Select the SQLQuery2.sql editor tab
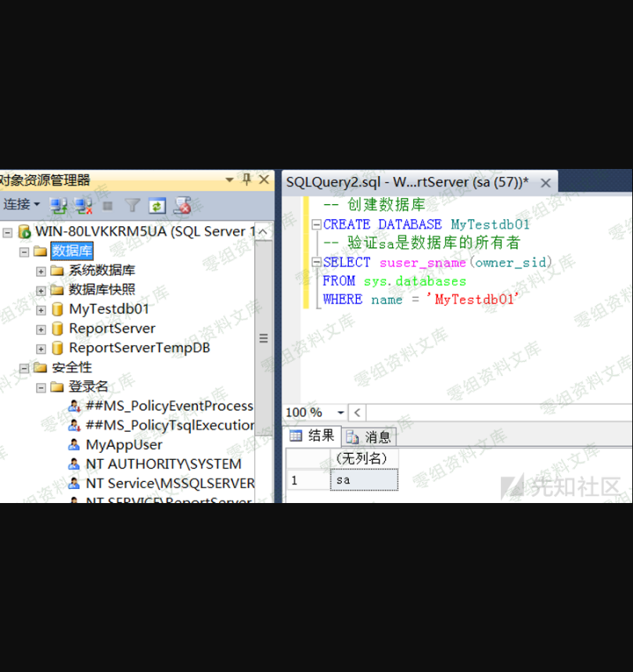This screenshot has width=633, height=672. pyautogui.click(x=407, y=182)
